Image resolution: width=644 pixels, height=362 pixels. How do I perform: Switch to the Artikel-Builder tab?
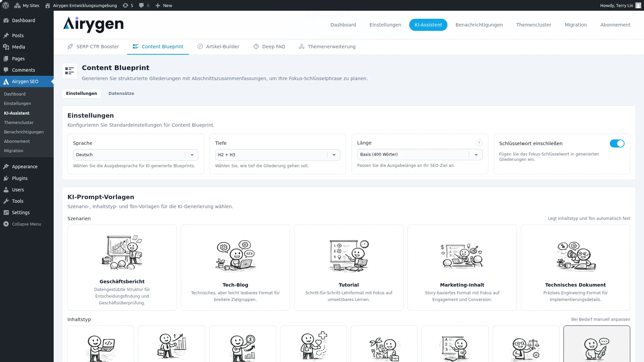(218, 47)
